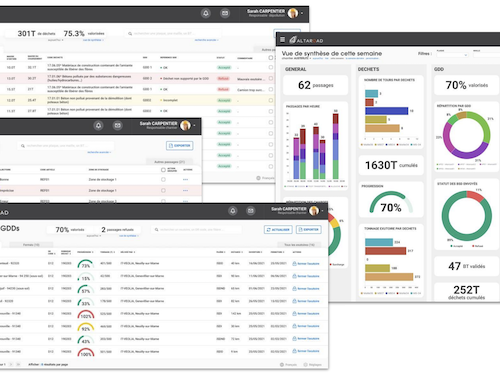Viewport: 500px width, 375px height.
Task: Click the Refusé badge on the 13.0T row
Action: coord(223,79)
